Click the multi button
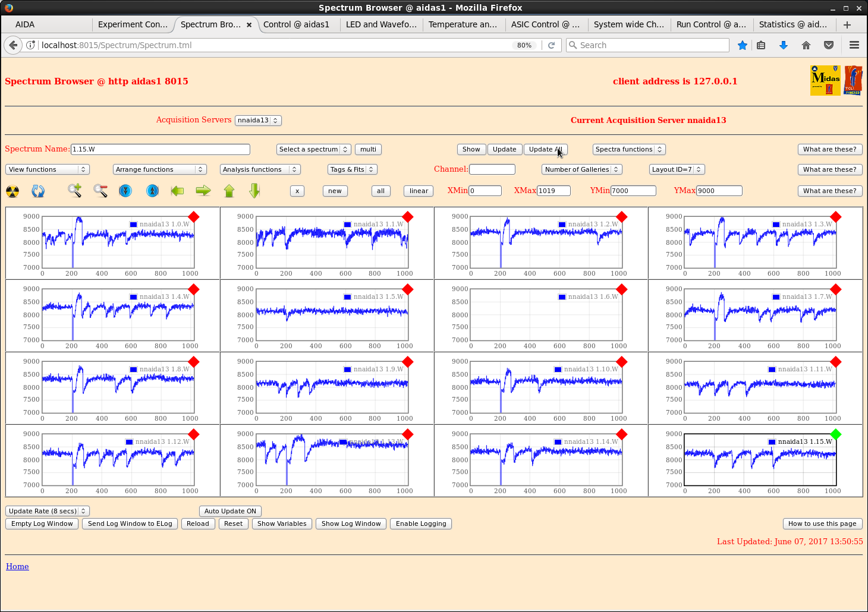Viewport: 868px width, 612px height. click(368, 149)
